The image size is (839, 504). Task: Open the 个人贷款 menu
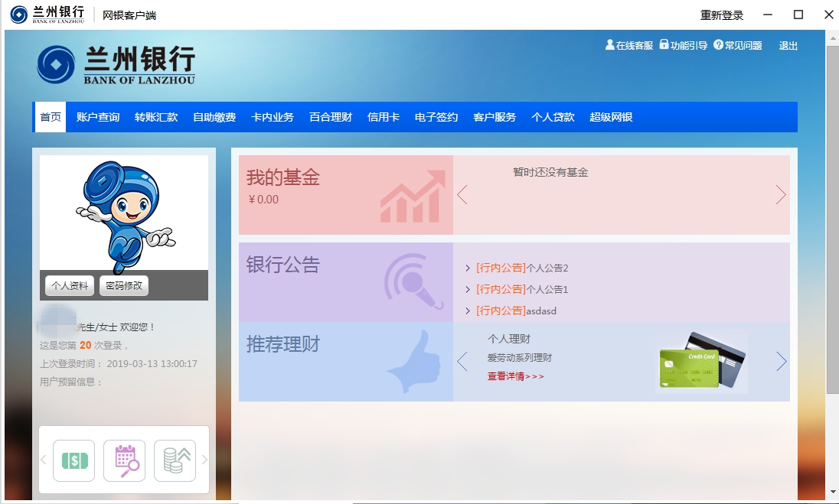(x=553, y=117)
